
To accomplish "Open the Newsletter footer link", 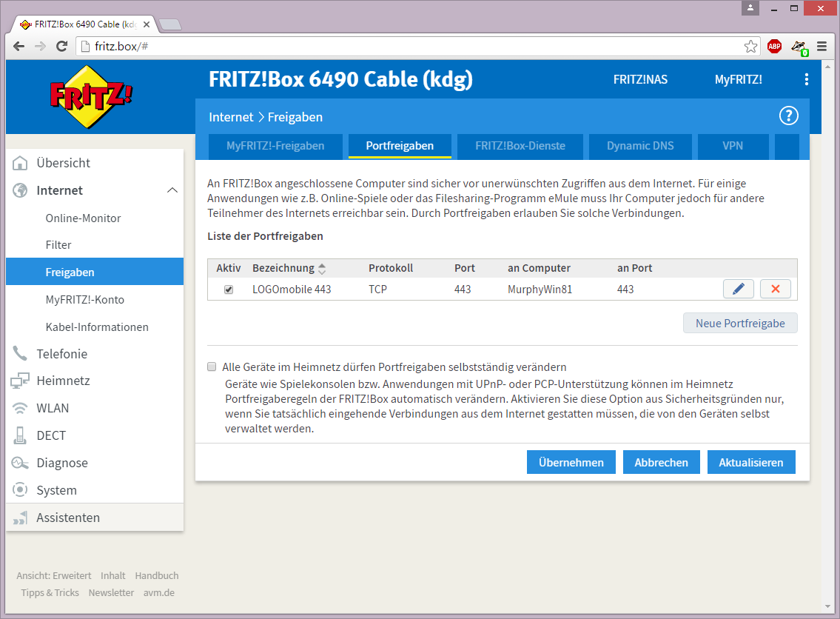I will (111, 593).
